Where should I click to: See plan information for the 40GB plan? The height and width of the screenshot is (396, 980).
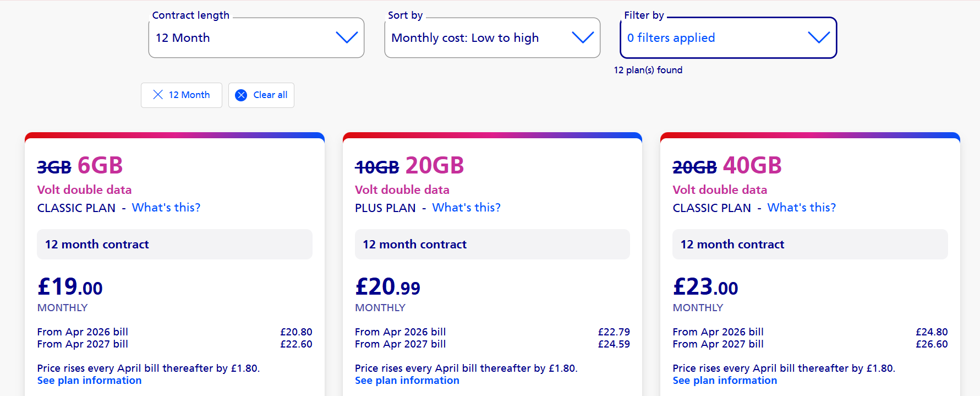click(x=724, y=380)
